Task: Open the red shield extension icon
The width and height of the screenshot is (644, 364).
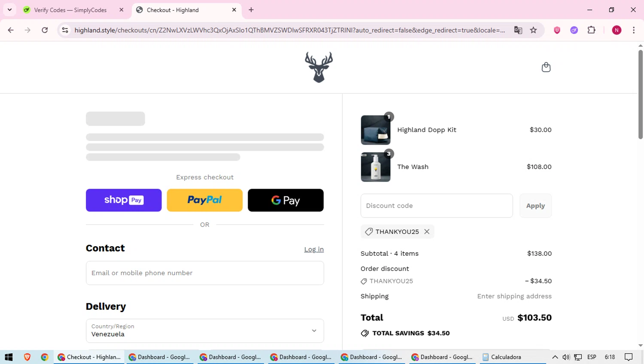Action: point(557,30)
